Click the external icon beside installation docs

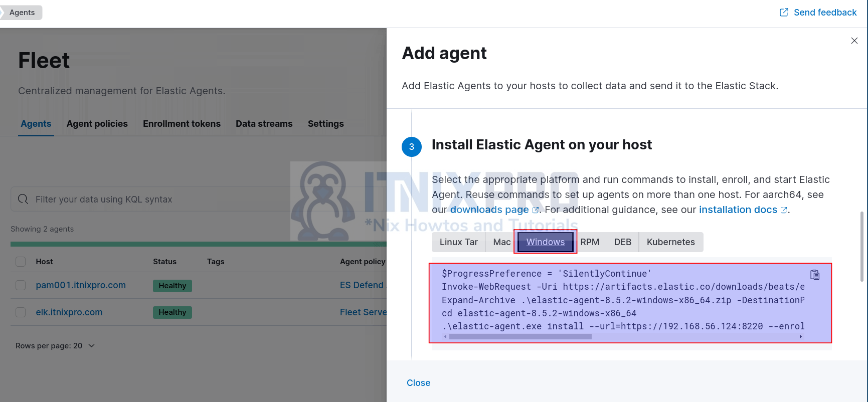[784, 210]
